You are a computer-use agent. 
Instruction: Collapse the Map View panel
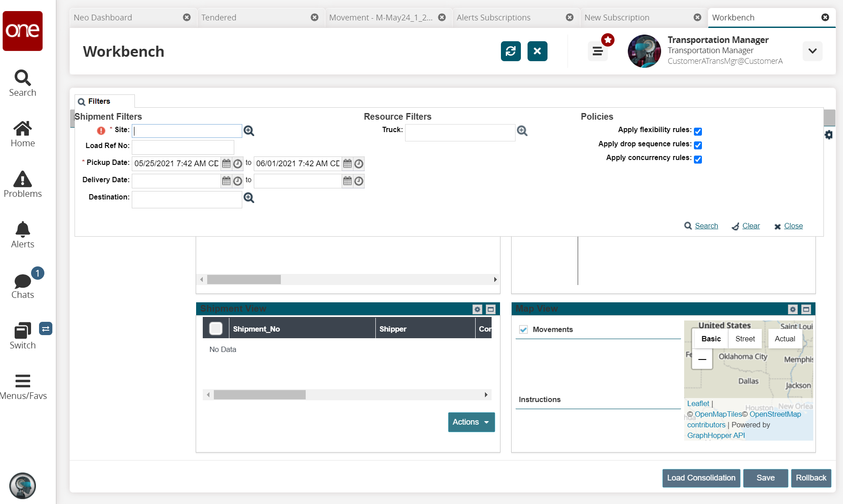coord(806,309)
